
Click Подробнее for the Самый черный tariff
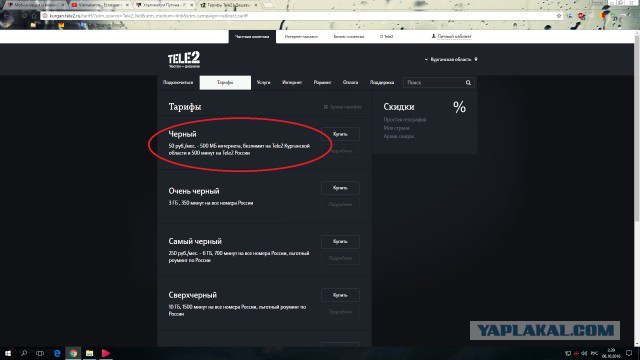tap(340, 258)
